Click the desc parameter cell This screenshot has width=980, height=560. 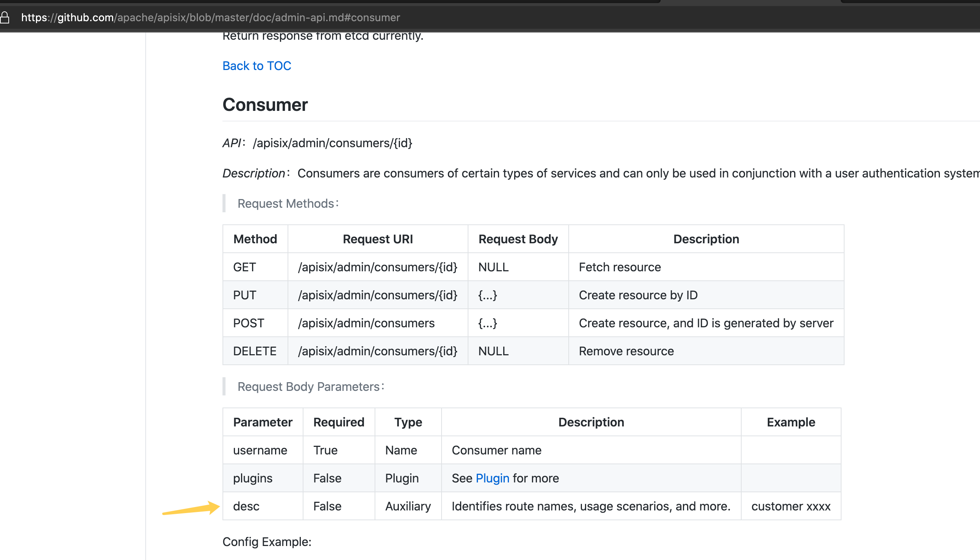click(x=246, y=506)
